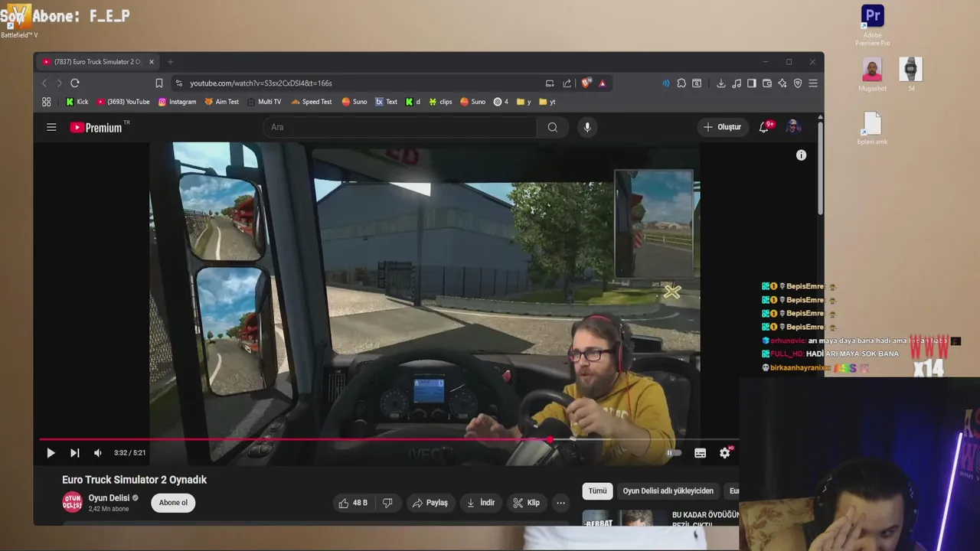Open the browser main hamburger menu
The image size is (980, 551).
[813, 83]
